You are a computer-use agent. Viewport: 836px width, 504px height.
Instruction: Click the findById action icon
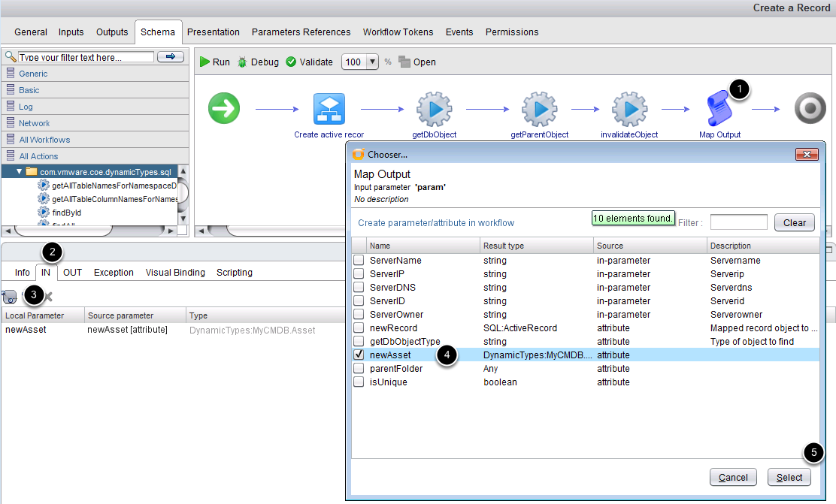click(43, 212)
